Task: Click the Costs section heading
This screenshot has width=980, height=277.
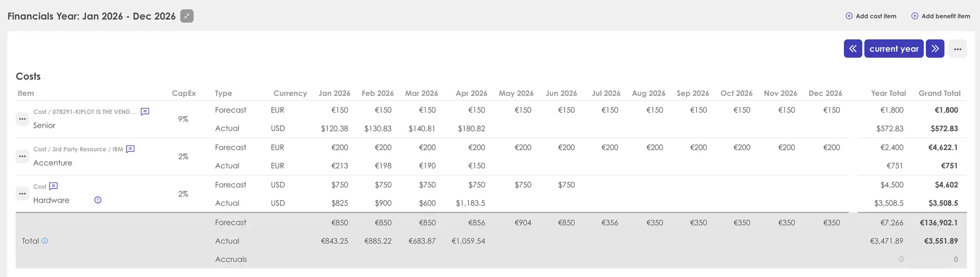Action: pyautogui.click(x=28, y=77)
